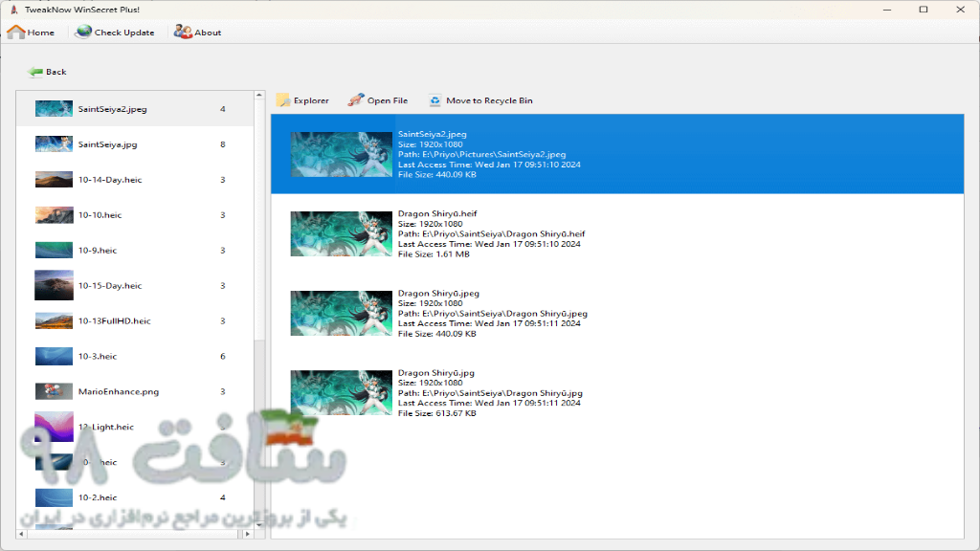Select the 10-10.heic thumbnail
Image resolution: width=980 pixels, height=551 pixels.
54,215
